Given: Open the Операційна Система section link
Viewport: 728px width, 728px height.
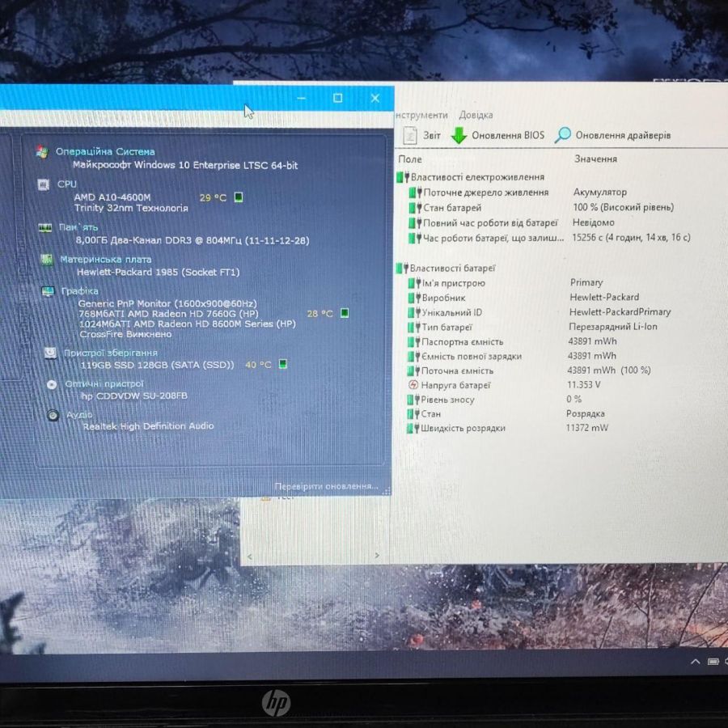Looking at the screenshot, I should coord(105,151).
